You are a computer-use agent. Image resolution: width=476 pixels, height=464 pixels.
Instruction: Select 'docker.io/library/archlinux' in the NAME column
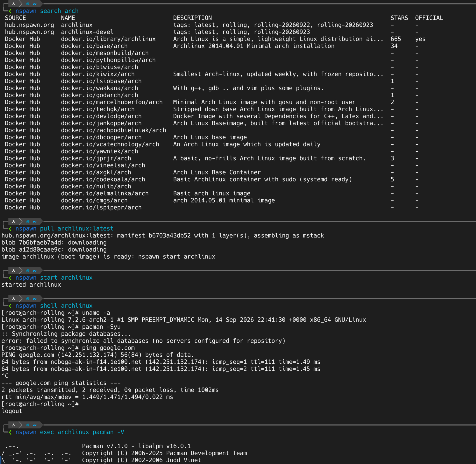108,39
